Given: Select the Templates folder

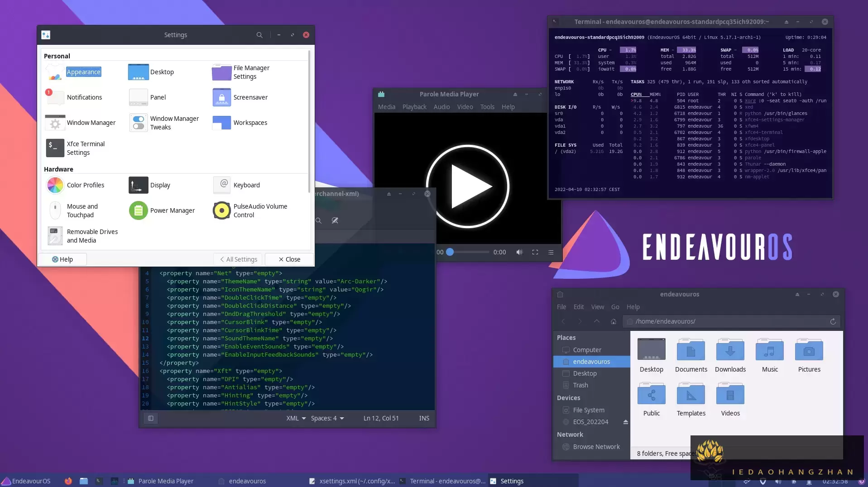Looking at the screenshot, I should tap(691, 399).
